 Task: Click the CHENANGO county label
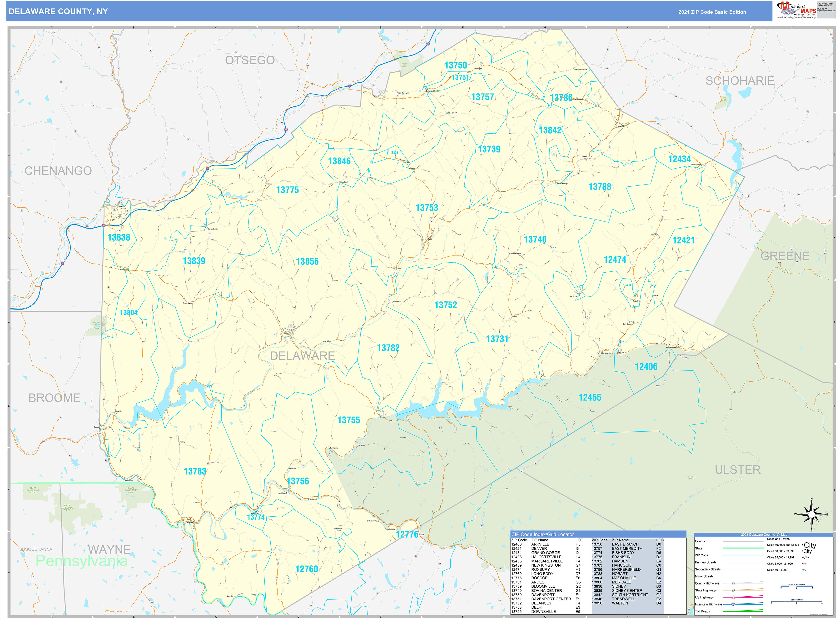point(58,171)
